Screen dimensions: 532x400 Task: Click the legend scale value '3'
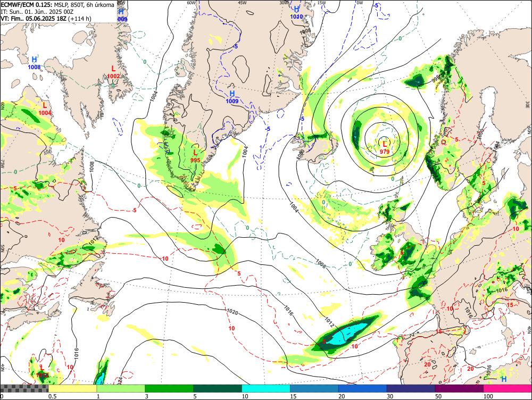click(x=147, y=396)
